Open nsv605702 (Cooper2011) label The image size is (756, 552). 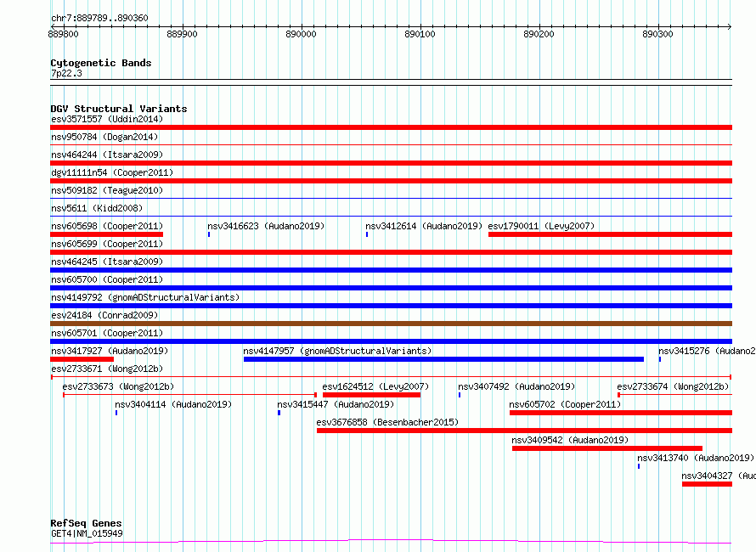coord(565,404)
